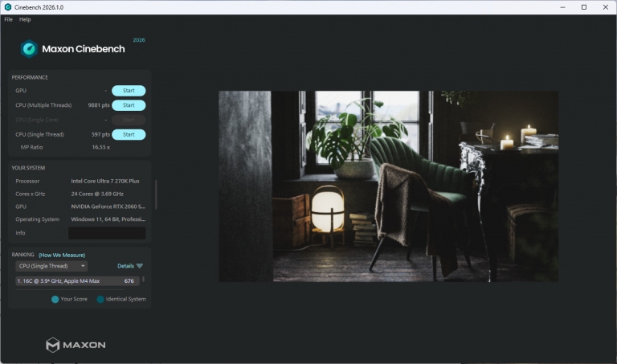Open the File menu
This screenshot has height=364, width=617.
pyautogui.click(x=8, y=19)
